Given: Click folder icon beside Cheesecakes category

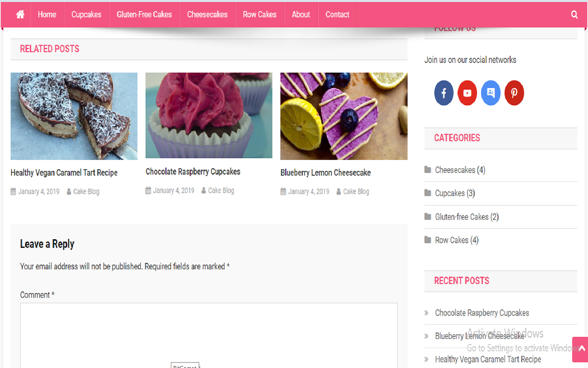Looking at the screenshot, I should click(x=428, y=170).
